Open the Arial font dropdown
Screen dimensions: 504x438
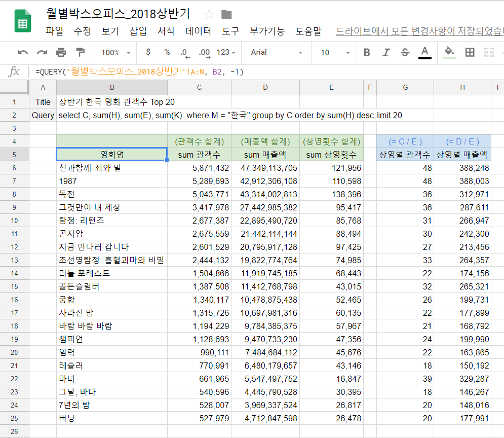click(x=276, y=52)
